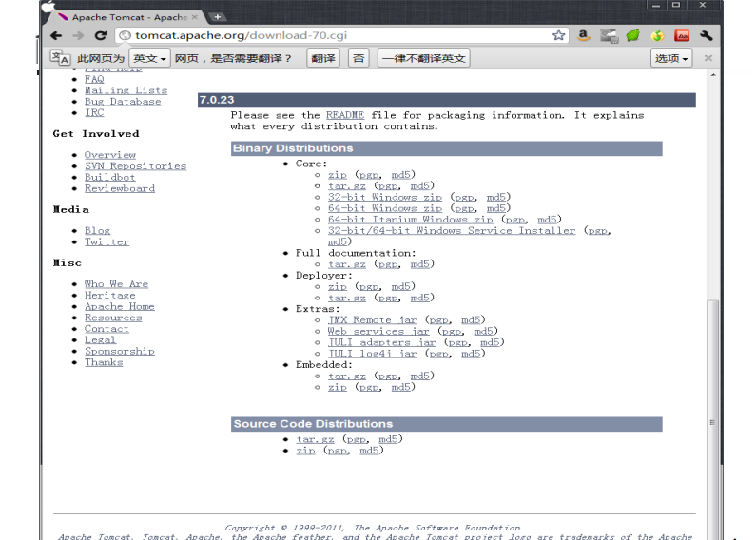Select the Apache Tomcat browser tab
This screenshot has height=540, width=756.
coord(126,17)
